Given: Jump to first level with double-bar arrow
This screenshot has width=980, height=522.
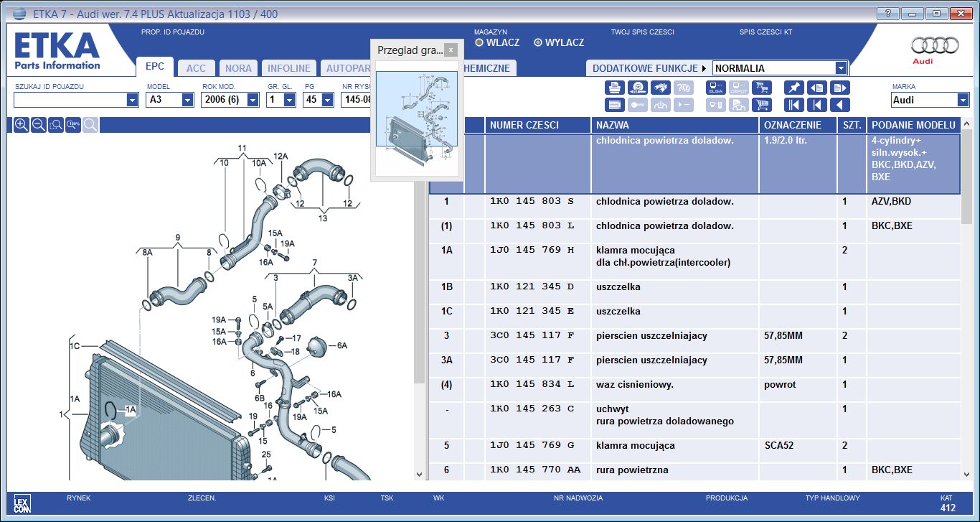Looking at the screenshot, I should coord(793,105).
